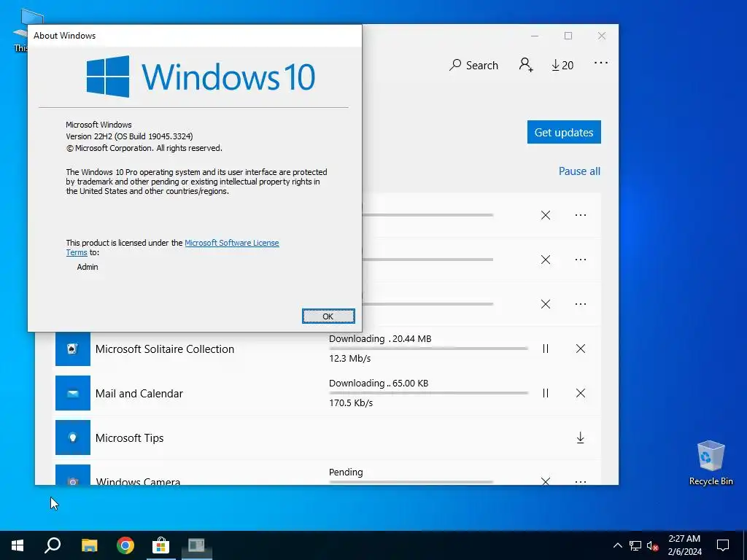747x560 pixels.
Task: Select the Microsoft Tips title
Action: tap(130, 438)
